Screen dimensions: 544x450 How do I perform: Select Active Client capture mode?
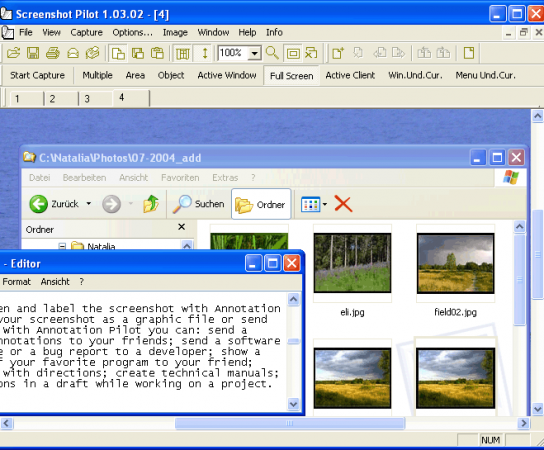pyautogui.click(x=350, y=75)
